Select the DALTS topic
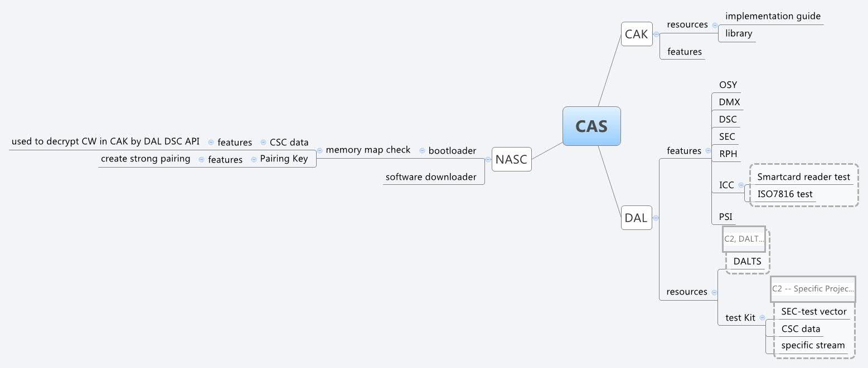 [748, 261]
